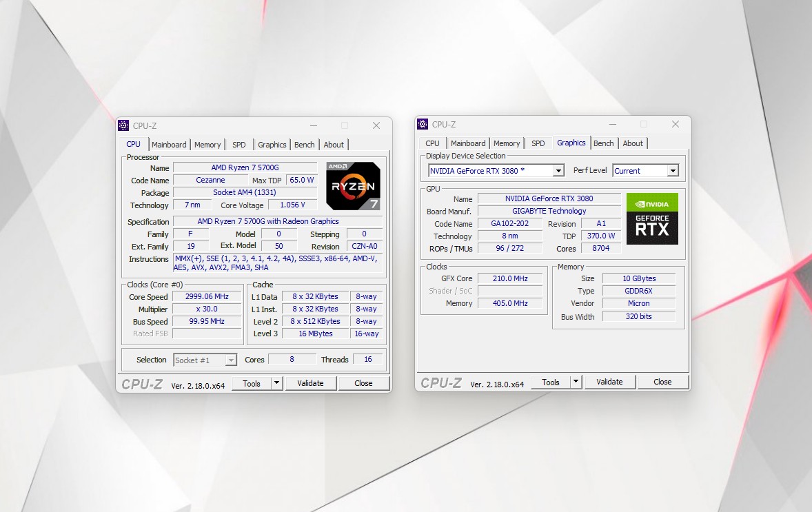Select Graphics tab in right CPU-Z window
The width and height of the screenshot is (812, 512).
click(571, 143)
